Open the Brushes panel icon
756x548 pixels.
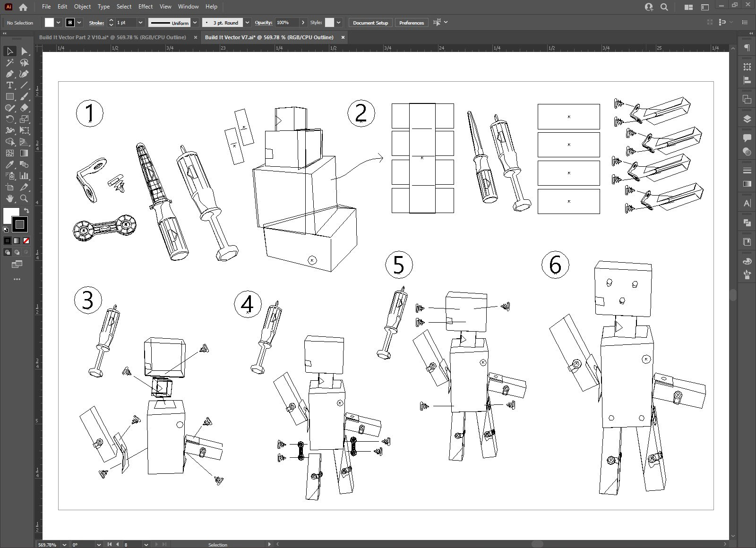pos(747,274)
